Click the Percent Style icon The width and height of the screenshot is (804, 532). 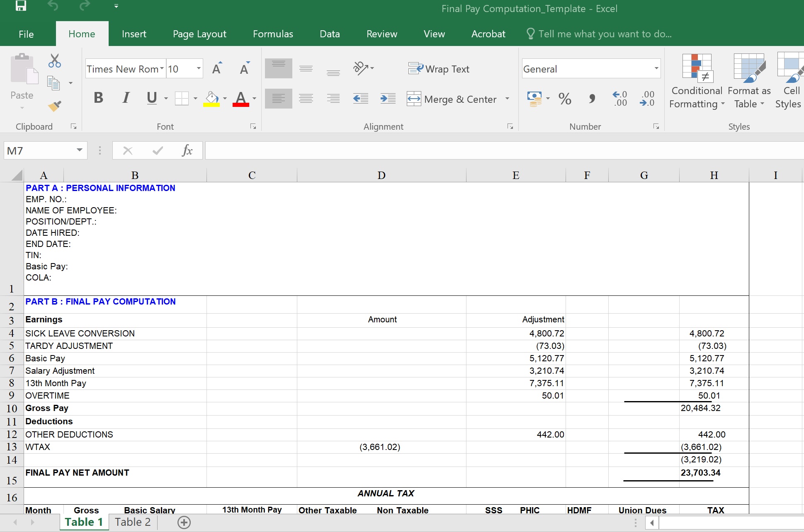[565, 99]
